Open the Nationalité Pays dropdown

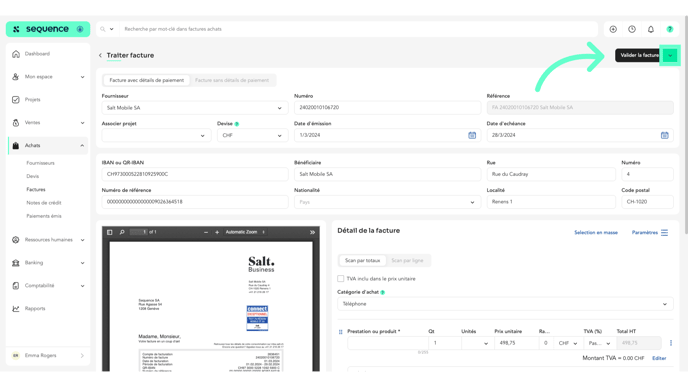point(387,202)
